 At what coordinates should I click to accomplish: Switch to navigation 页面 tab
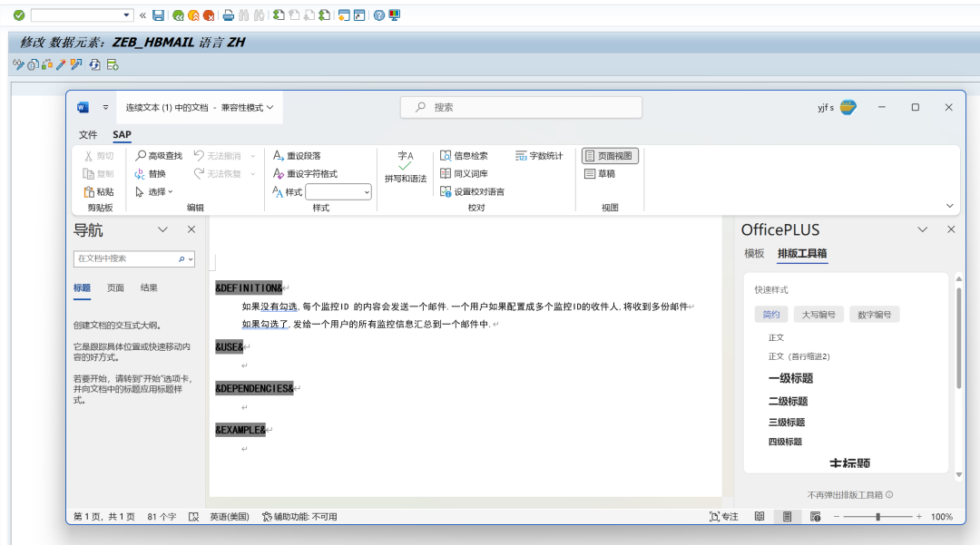[x=115, y=287]
